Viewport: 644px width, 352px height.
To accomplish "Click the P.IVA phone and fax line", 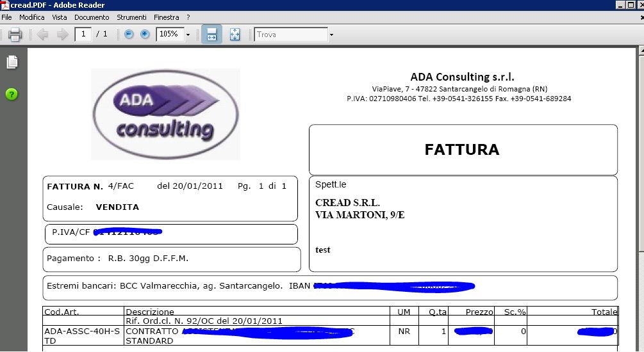I will point(459,99).
